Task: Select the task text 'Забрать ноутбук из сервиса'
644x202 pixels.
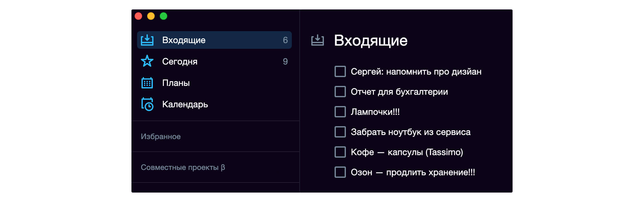Action: (x=411, y=132)
